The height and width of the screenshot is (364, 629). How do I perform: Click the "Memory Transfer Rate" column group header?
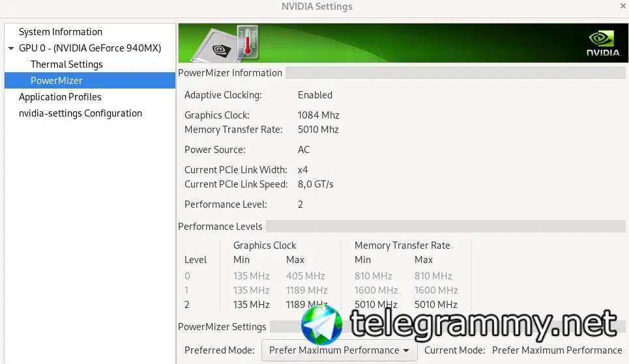point(402,245)
